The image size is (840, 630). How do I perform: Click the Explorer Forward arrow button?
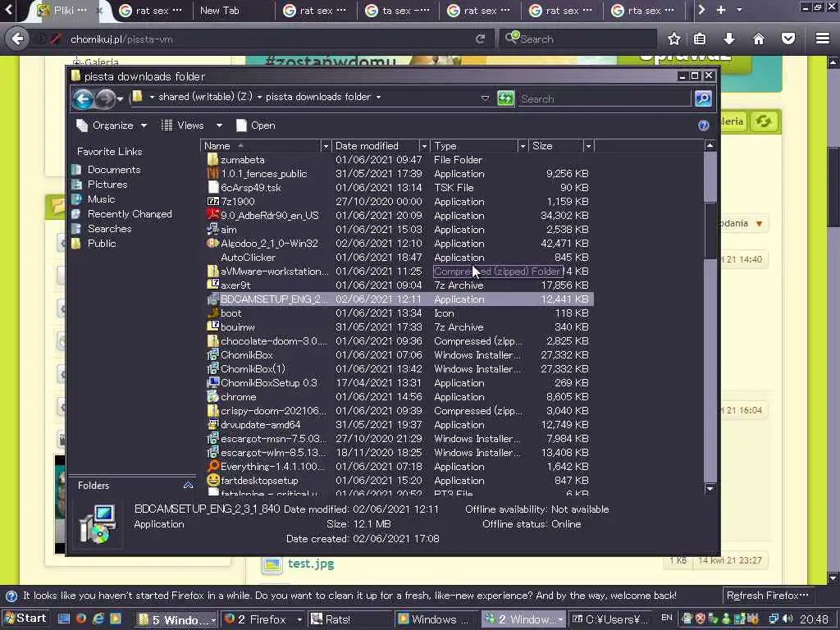tap(106, 98)
